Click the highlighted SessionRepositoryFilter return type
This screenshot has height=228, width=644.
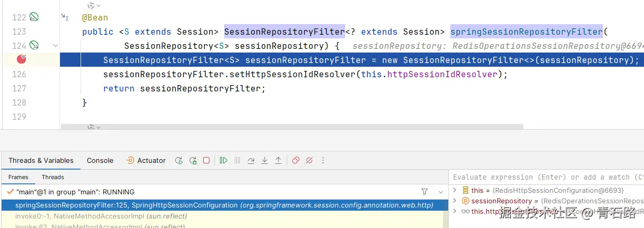[x=285, y=32]
